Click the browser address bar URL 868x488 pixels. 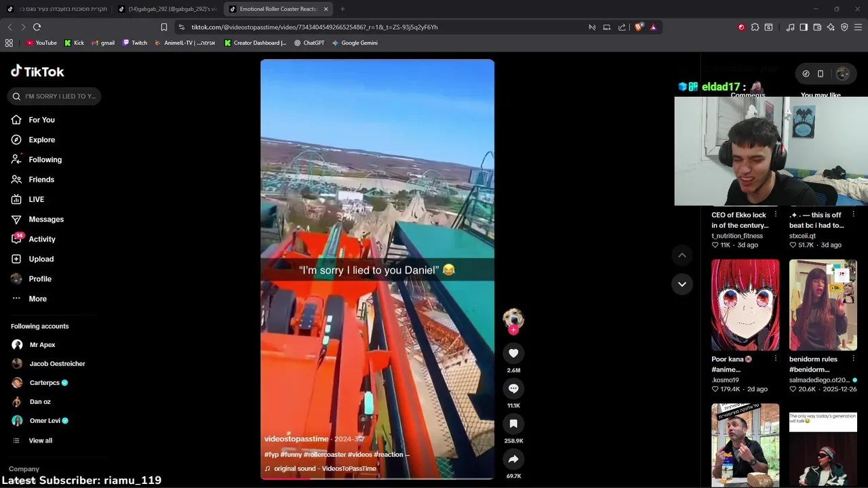pyautogui.click(x=314, y=27)
